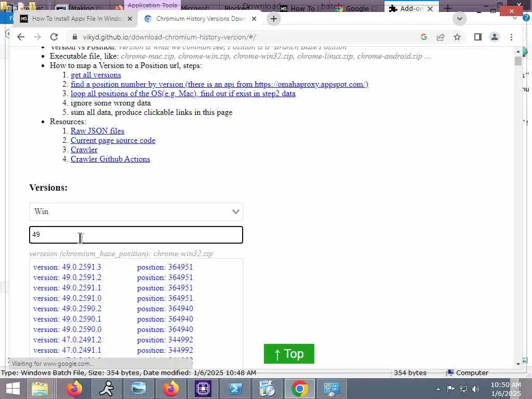532x399 pixels.
Task: Click the version filter field containing 49
Action: pos(136,235)
